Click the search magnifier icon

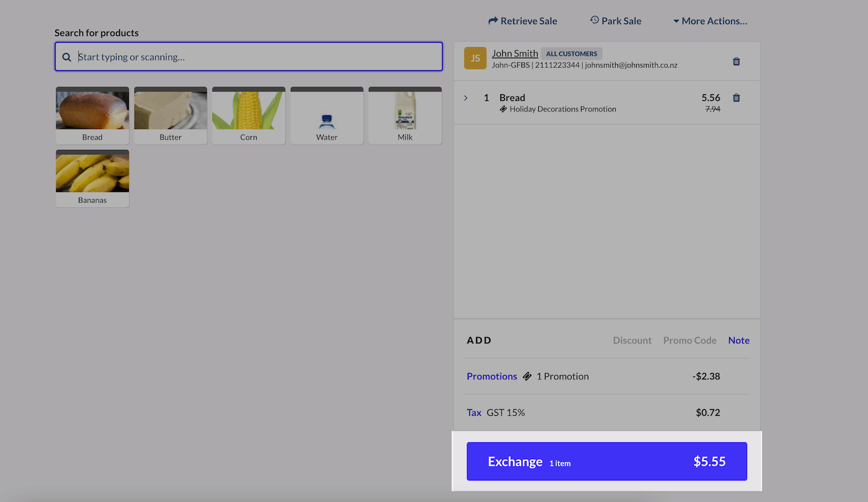pyautogui.click(x=66, y=56)
